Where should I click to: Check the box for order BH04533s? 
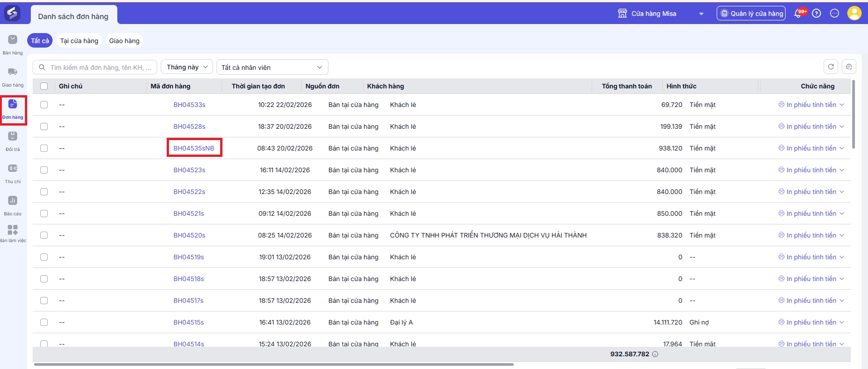[x=44, y=105]
